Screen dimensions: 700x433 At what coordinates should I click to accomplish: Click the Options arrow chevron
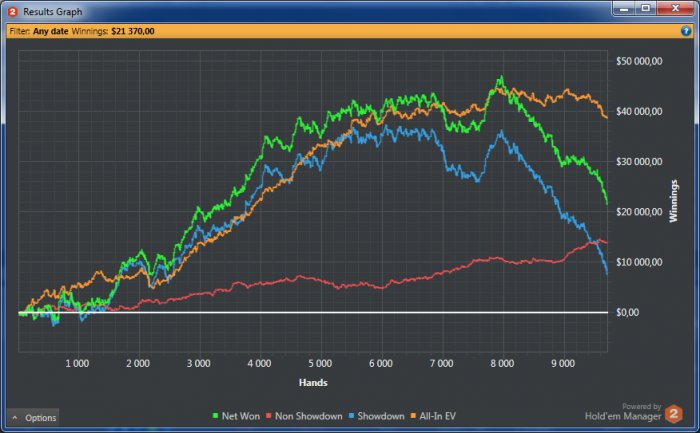tap(15, 418)
